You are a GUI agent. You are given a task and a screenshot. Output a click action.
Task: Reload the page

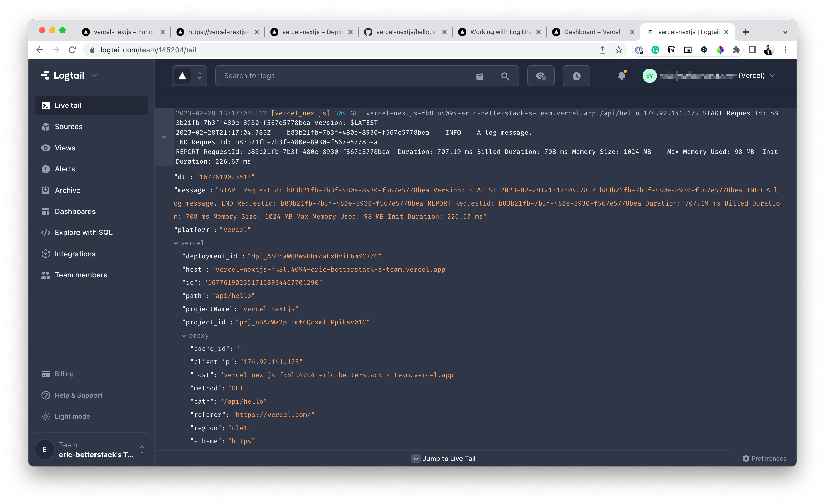coord(72,50)
